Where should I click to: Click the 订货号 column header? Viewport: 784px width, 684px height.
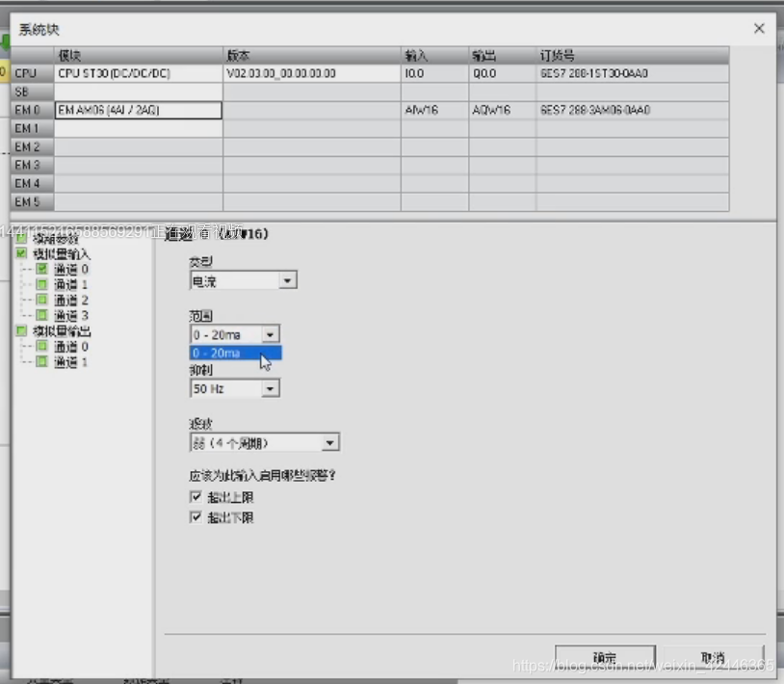[x=633, y=56]
